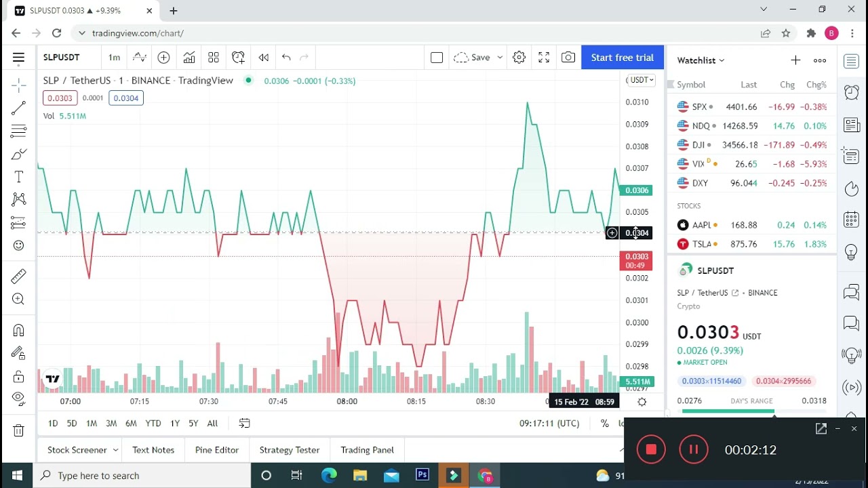Pause the screen recording
The width and height of the screenshot is (868, 488).
(694, 449)
